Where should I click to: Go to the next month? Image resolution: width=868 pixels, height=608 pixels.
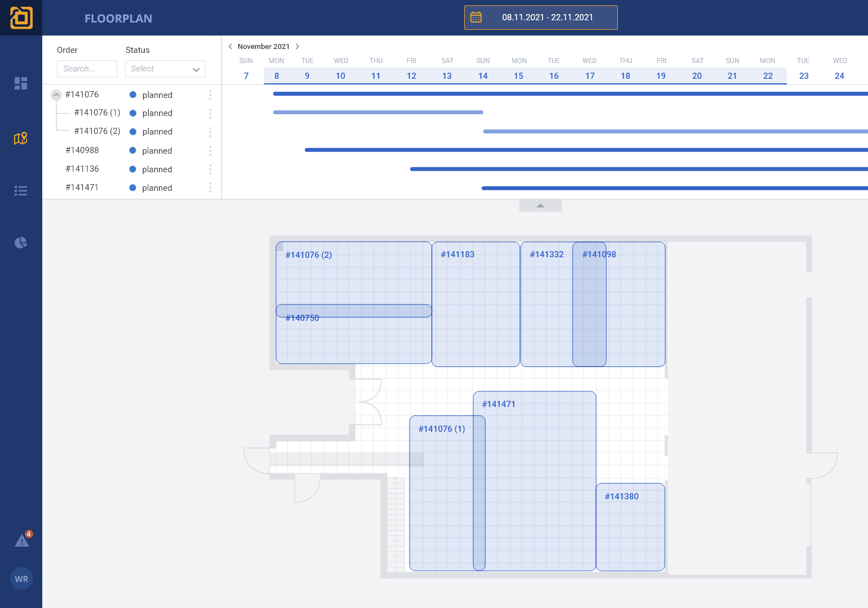297,47
